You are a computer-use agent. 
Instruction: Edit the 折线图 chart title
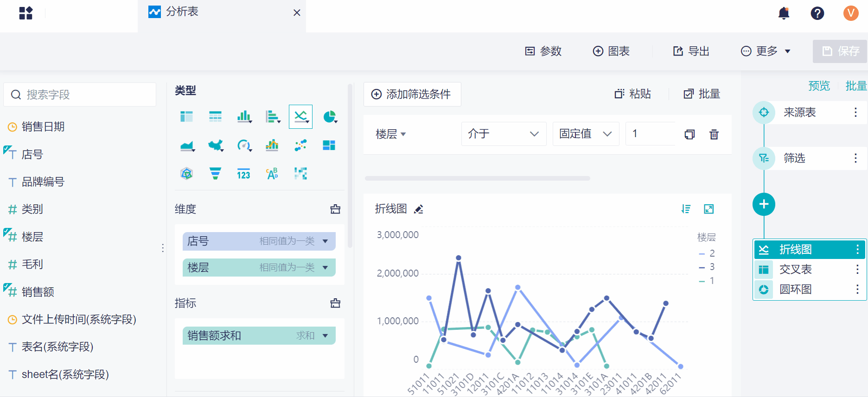(x=419, y=209)
